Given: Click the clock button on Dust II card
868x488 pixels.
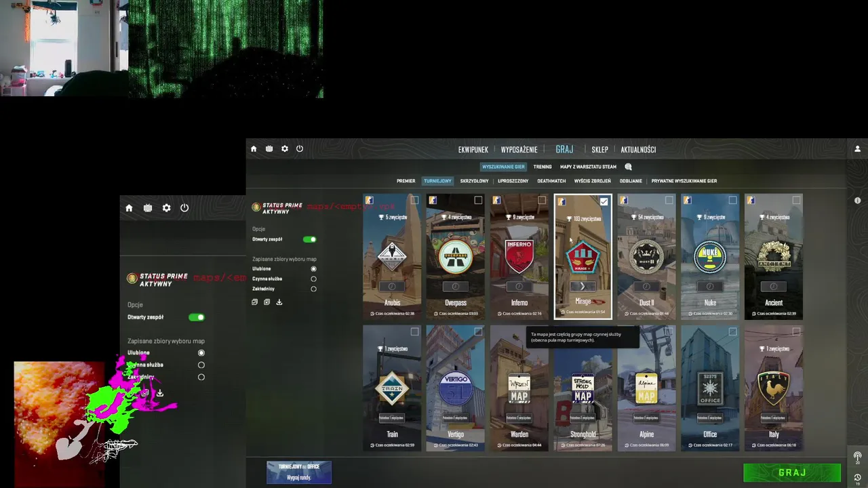Looking at the screenshot, I should tap(646, 286).
